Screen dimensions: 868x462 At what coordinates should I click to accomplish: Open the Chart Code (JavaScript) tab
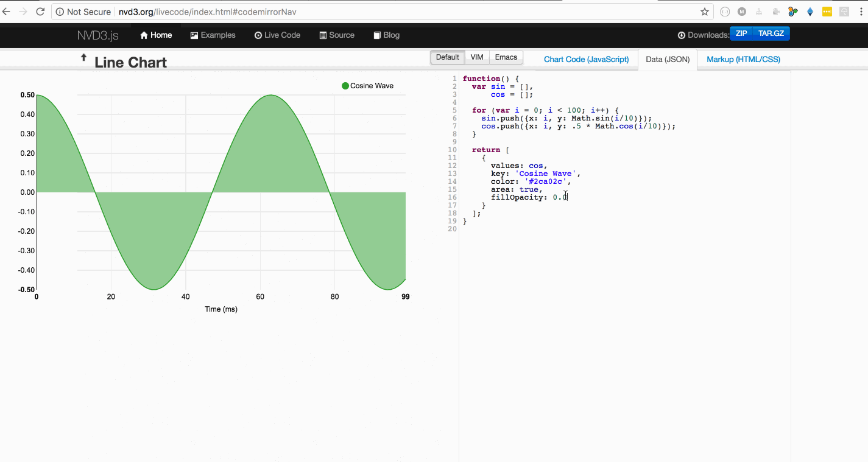tap(586, 60)
